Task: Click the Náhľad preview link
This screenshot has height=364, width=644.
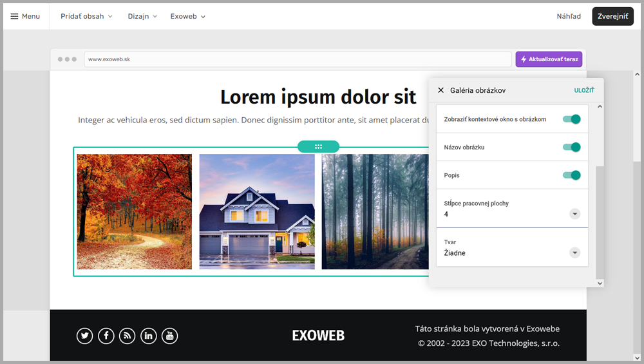Action: pos(569,17)
